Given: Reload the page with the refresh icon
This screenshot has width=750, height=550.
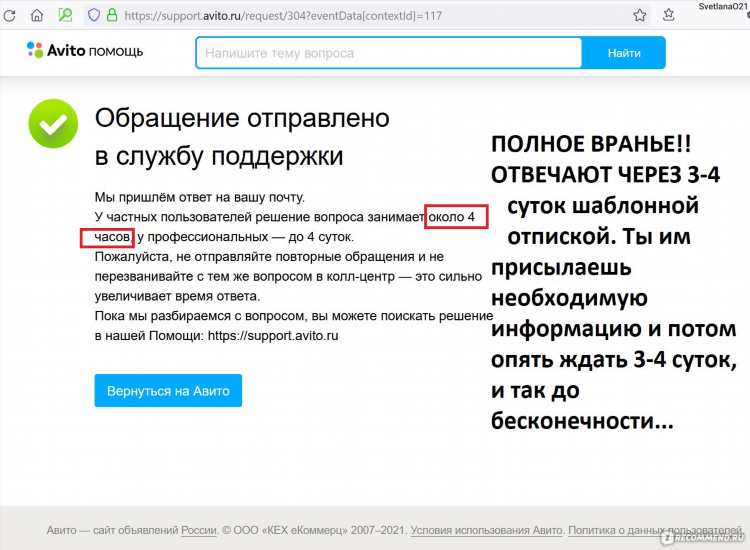Looking at the screenshot, I should 10,16.
